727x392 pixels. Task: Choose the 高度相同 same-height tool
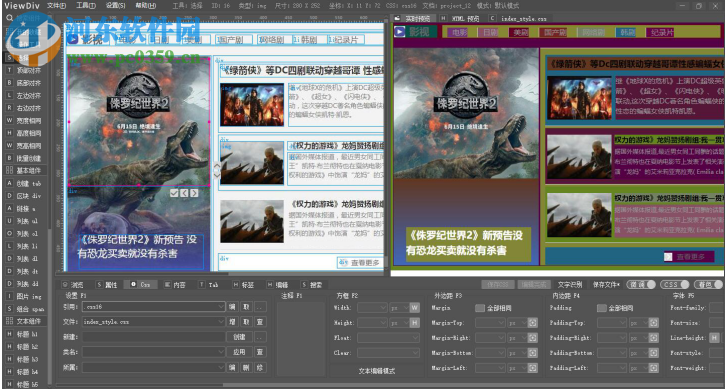coord(25,133)
